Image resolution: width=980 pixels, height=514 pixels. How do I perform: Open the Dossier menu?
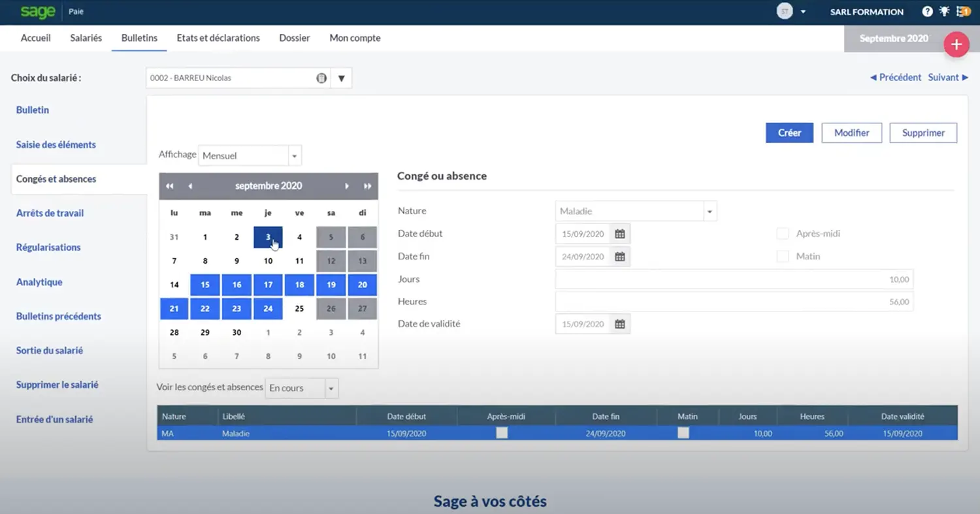click(x=295, y=38)
